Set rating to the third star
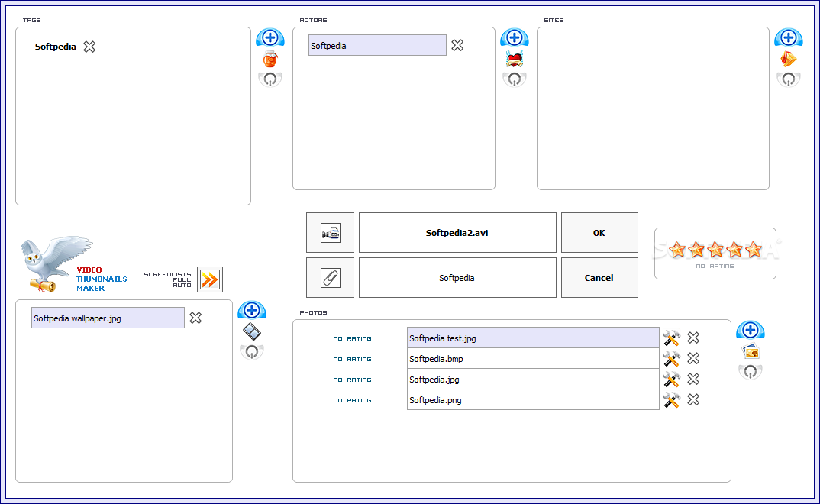The height and width of the screenshot is (504, 820). [715, 250]
